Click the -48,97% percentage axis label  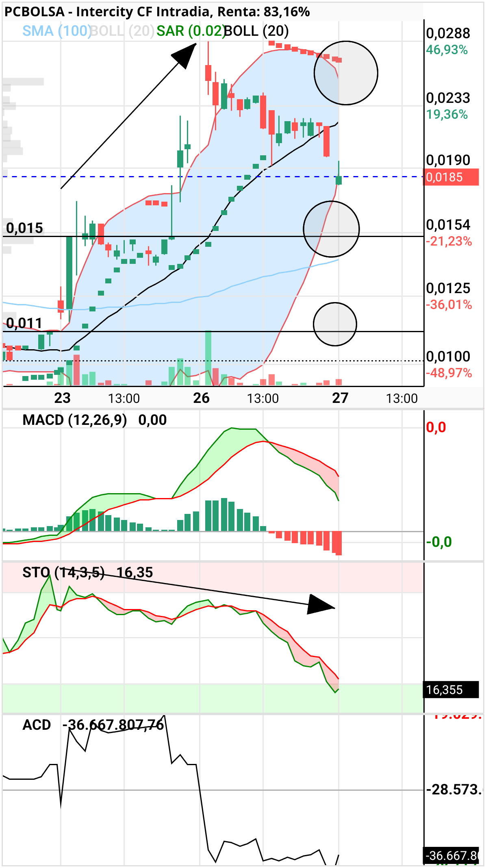[449, 373]
